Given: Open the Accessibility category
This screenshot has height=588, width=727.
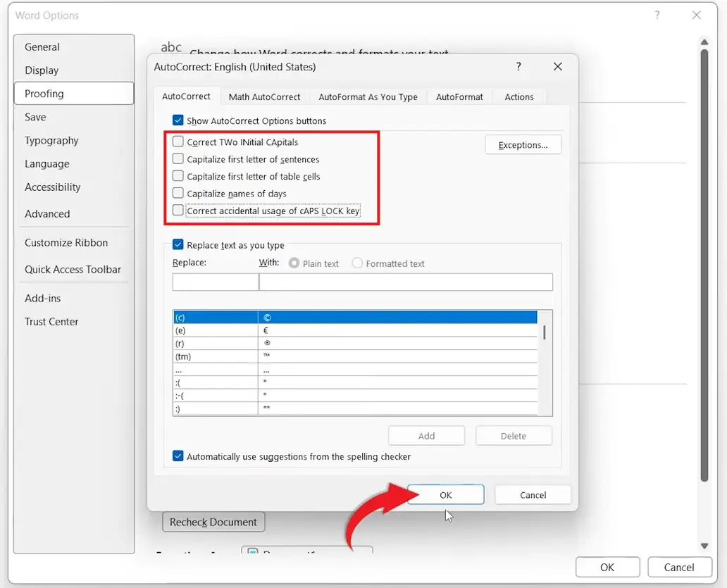Looking at the screenshot, I should click(74, 187).
